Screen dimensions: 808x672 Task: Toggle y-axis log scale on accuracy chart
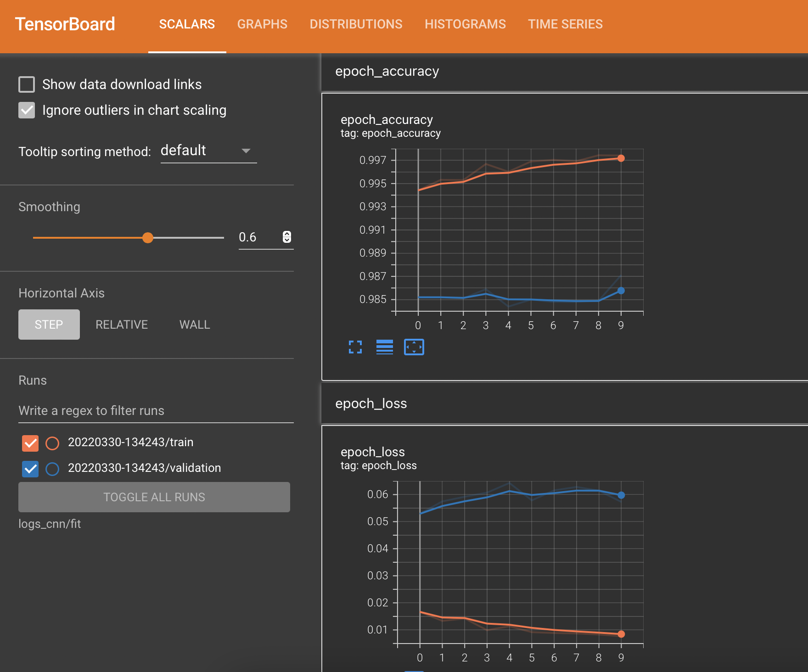pos(385,347)
